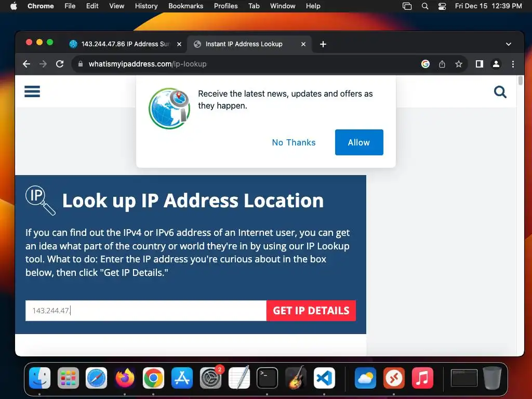
Task: Expand the tab search chevron
Action: 508,44
